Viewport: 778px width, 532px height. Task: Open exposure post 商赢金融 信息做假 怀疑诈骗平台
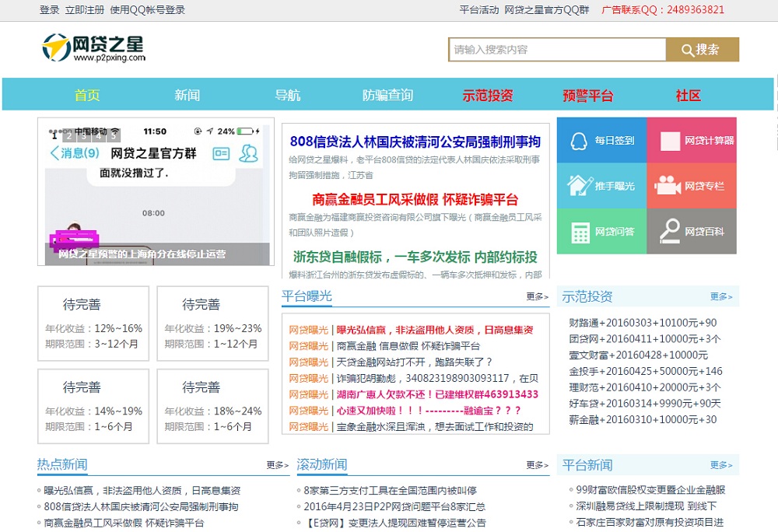pyautogui.click(x=408, y=346)
